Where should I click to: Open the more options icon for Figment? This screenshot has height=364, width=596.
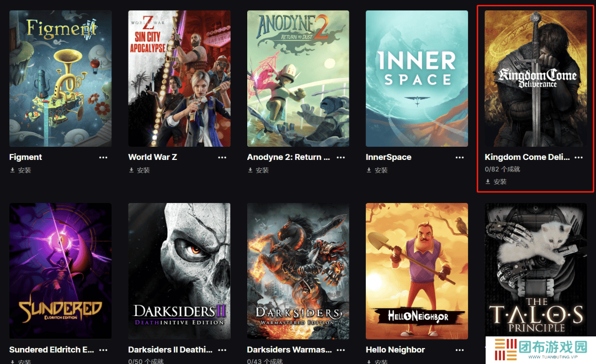[x=103, y=157]
